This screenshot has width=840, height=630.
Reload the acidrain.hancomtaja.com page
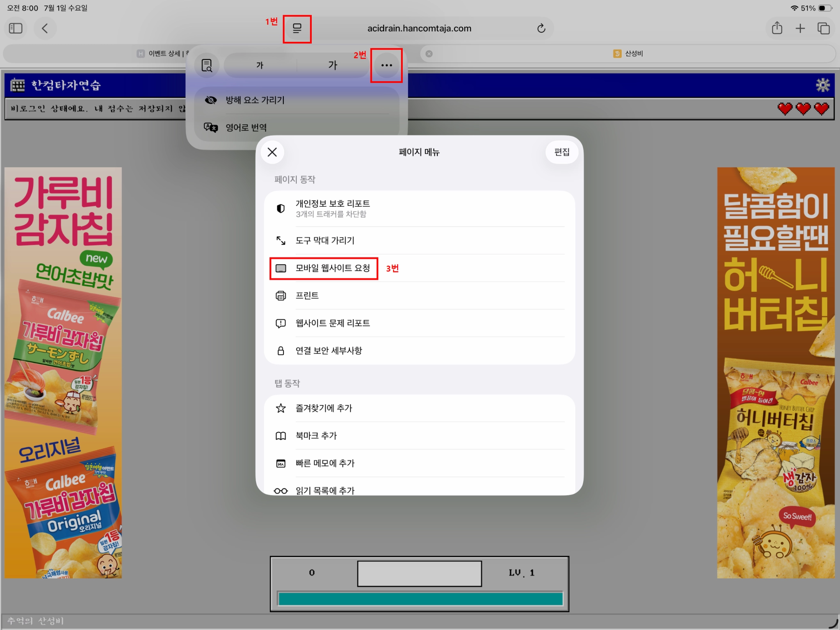(541, 28)
